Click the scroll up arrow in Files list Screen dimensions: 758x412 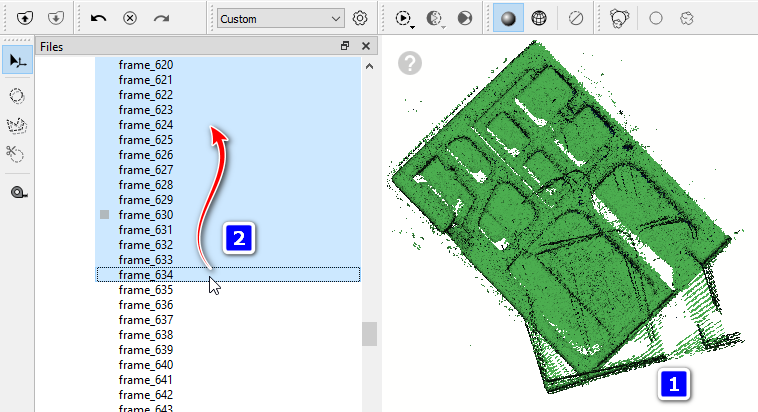369,66
